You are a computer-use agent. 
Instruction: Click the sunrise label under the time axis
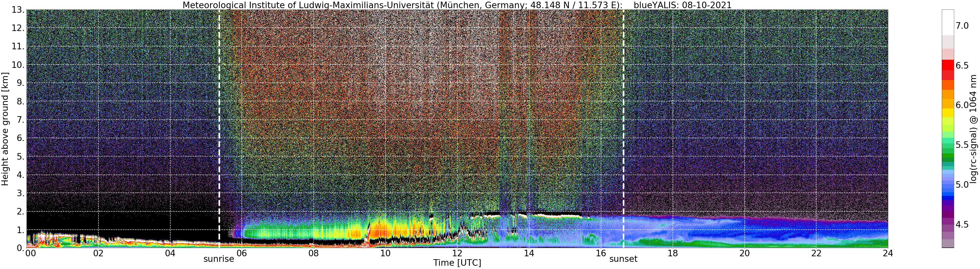(x=219, y=259)
